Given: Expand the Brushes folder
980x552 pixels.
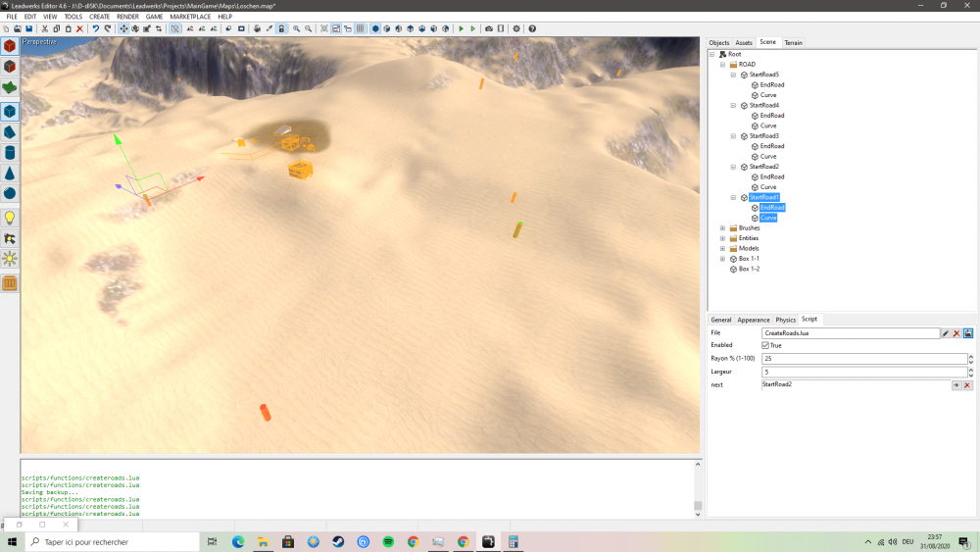Looking at the screenshot, I should pos(722,227).
